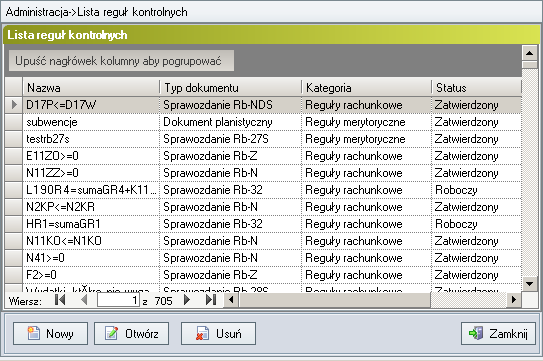
Task: Click Roboczy status of L190R4 row
Action: click(x=477, y=190)
